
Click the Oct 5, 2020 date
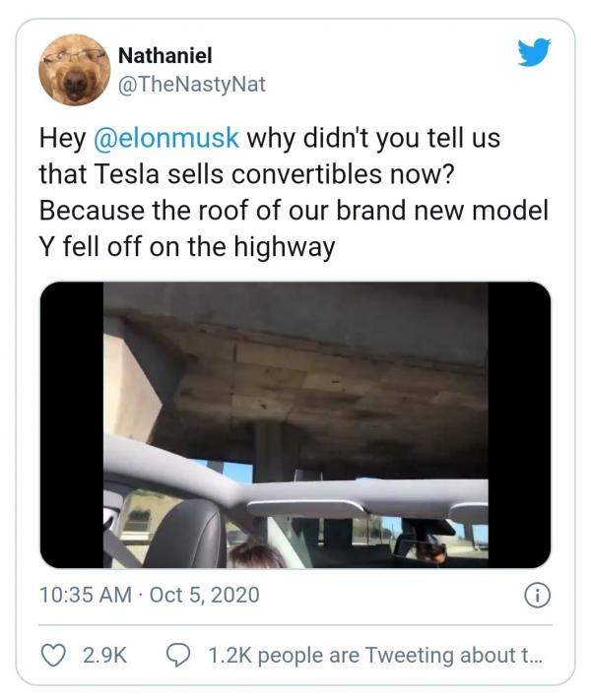(x=203, y=596)
